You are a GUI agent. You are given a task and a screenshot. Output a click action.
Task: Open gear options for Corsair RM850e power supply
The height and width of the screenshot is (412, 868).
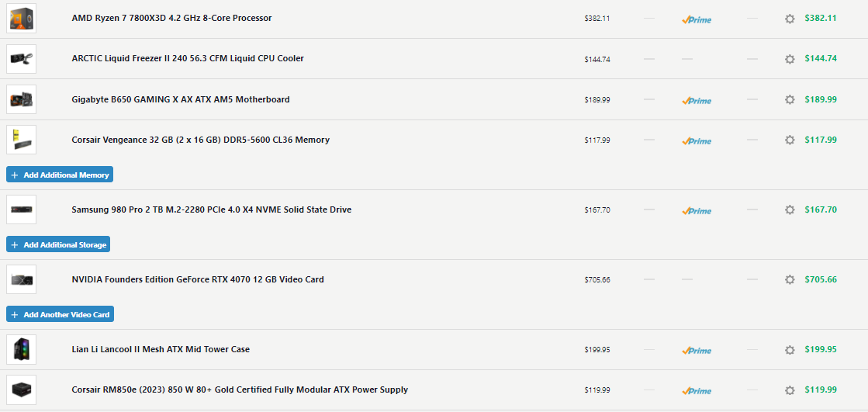point(790,390)
